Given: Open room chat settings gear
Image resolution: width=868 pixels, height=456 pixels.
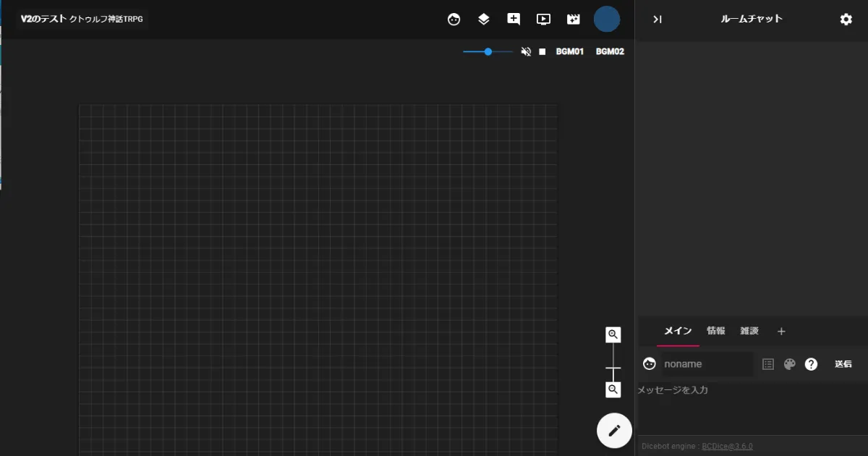Looking at the screenshot, I should [x=846, y=20].
